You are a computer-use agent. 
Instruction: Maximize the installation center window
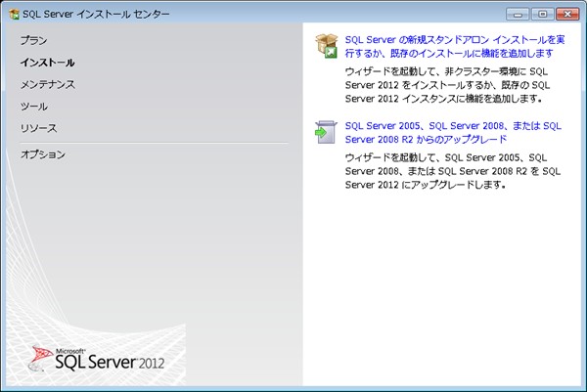(x=542, y=15)
